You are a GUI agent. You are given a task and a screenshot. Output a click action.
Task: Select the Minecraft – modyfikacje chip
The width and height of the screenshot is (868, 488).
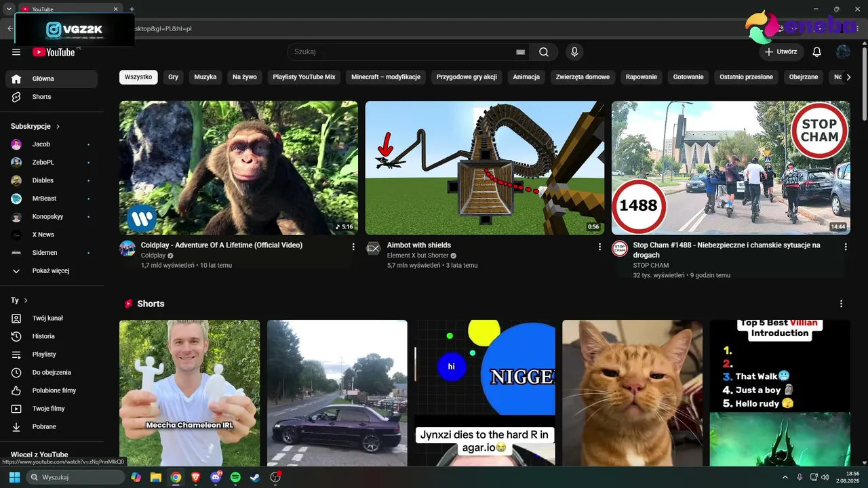click(386, 77)
